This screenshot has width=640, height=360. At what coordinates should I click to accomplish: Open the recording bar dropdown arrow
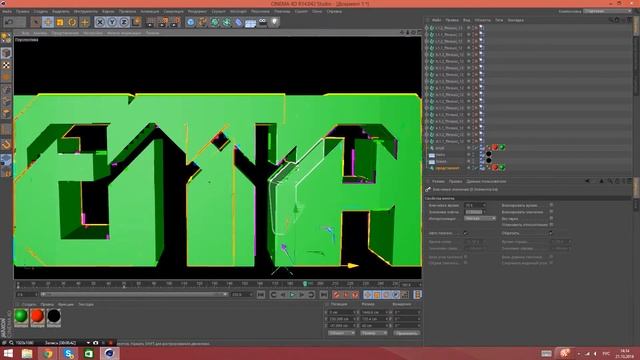coord(88,343)
